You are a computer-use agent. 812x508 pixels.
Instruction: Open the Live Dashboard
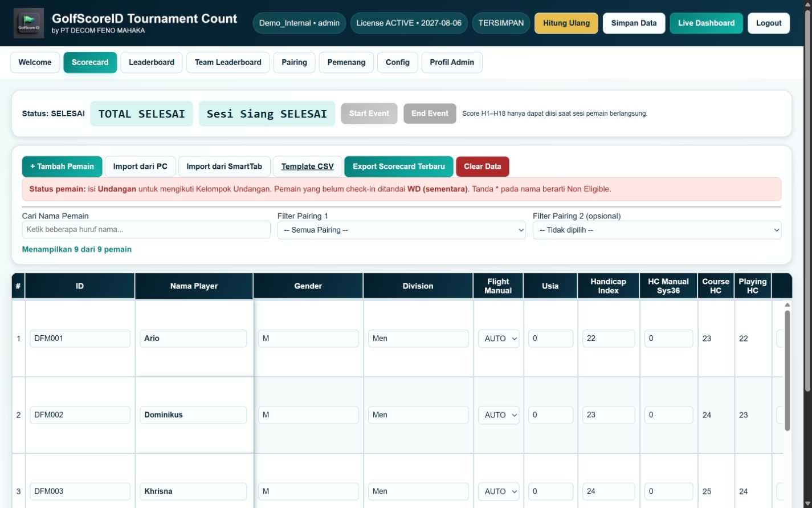pyautogui.click(x=707, y=23)
